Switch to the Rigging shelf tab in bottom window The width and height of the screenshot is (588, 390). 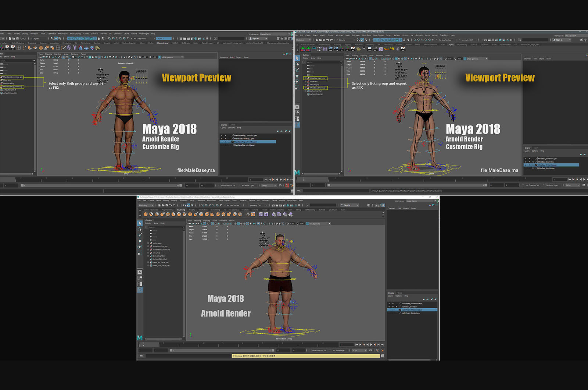[192, 210]
